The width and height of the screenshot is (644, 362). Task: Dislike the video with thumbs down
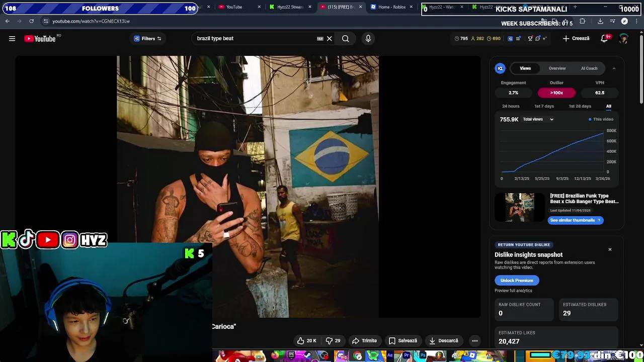(x=333, y=340)
